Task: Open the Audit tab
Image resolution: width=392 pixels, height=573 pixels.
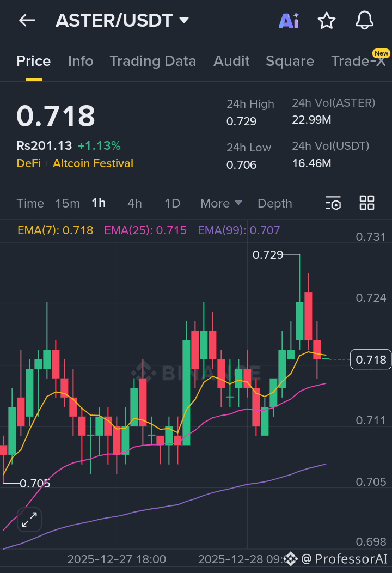Action: click(x=231, y=61)
